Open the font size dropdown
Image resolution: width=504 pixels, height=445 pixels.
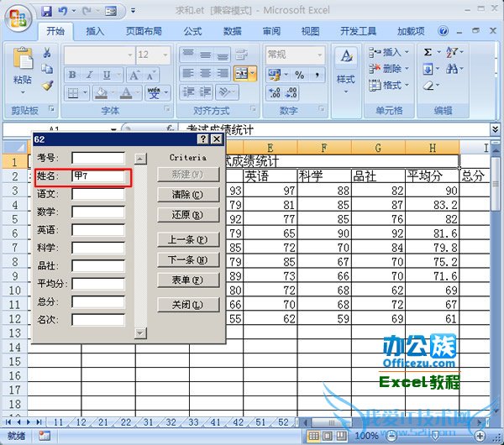[x=165, y=55]
